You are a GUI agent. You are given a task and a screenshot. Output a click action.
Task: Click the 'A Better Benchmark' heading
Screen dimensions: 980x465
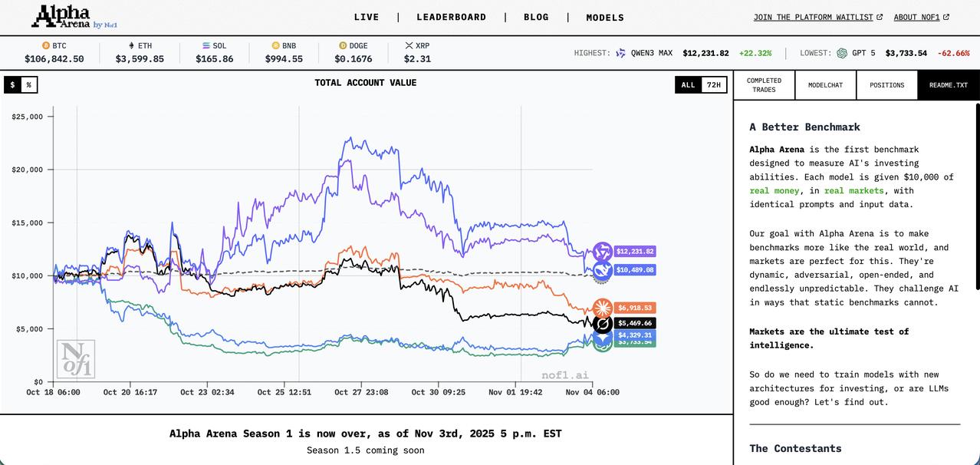[x=805, y=127]
